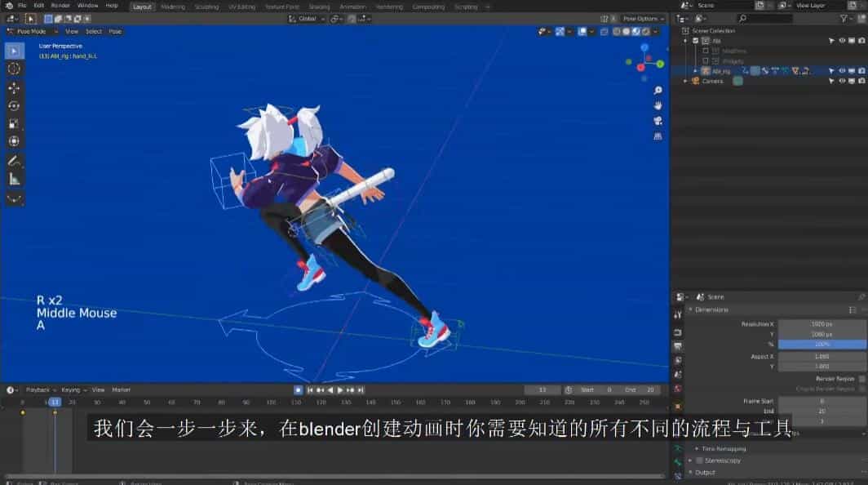Switch to orthographic view via grid icon
This screenshot has width=868, height=485.
click(x=658, y=136)
